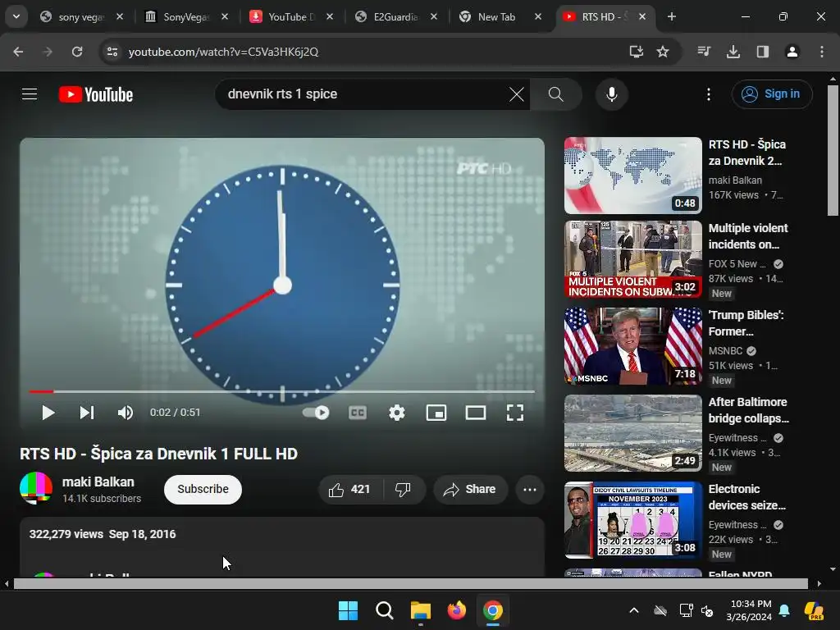Reload the current page

point(77,52)
